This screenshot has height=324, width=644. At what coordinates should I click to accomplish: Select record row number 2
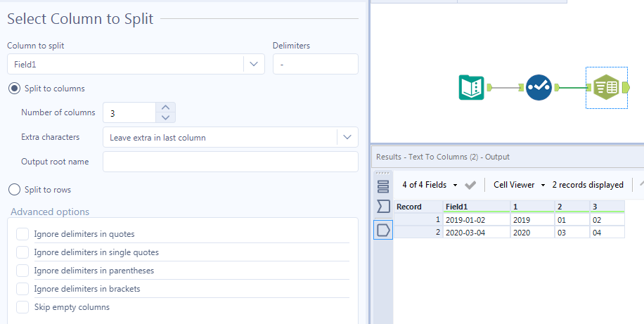(418, 233)
